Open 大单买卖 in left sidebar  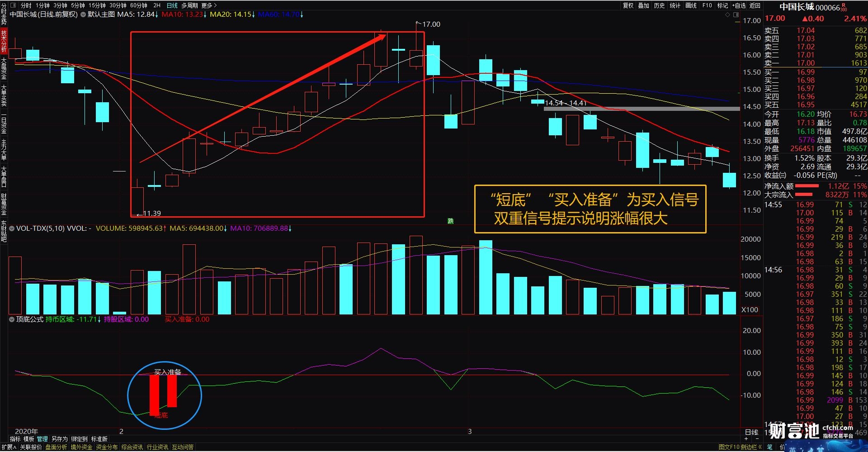pyautogui.click(x=4, y=95)
